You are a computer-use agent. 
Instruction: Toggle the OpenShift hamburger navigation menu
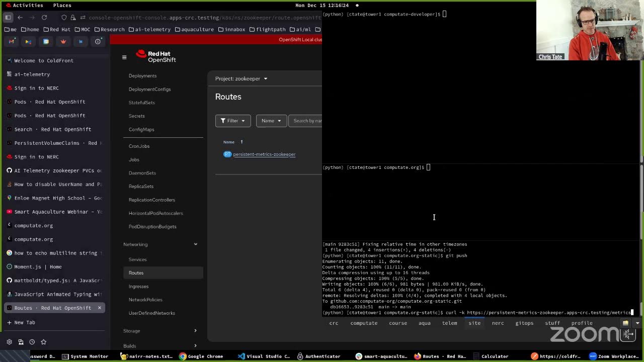pos(124,57)
